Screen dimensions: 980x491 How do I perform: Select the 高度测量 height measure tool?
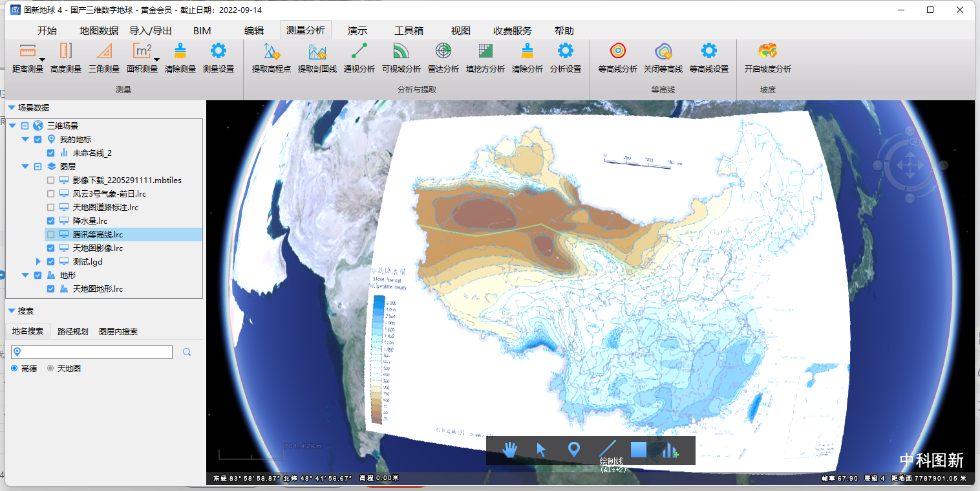pyautogui.click(x=66, y=58)
